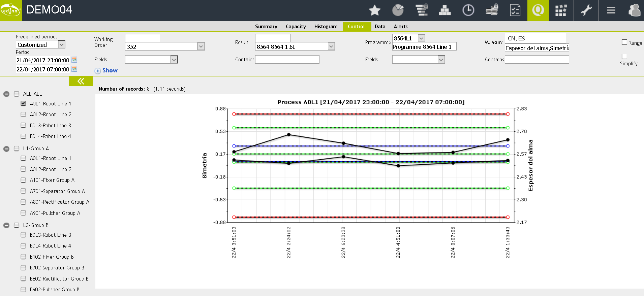Open locked coins cost icon
The height and width of the screenshot is (296, 644).
pos(492,10)
